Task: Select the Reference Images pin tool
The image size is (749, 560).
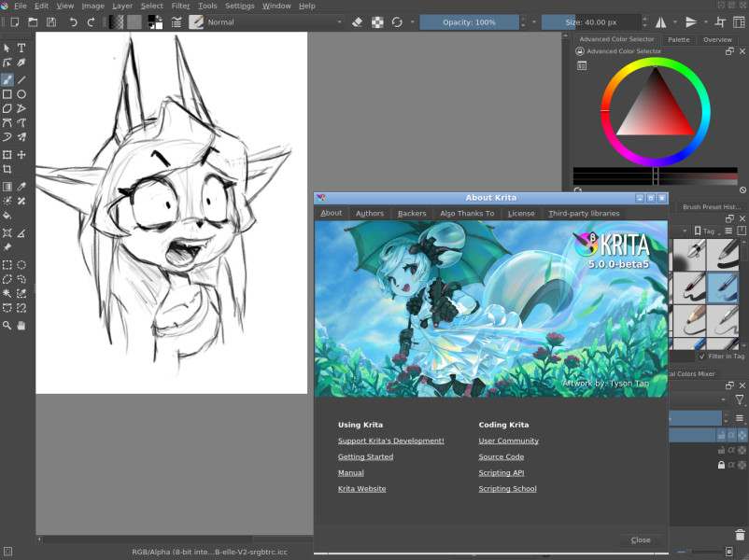Action: [7, 247]
